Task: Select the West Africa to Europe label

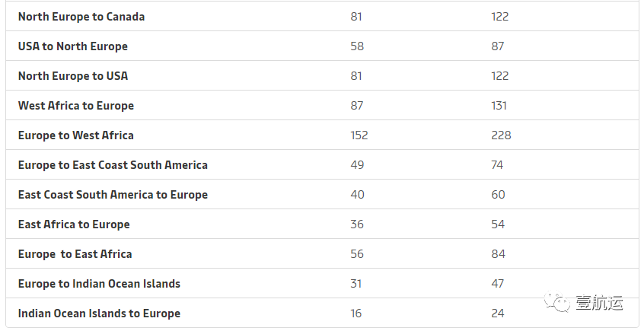Action: pyautogui.click(x=76, y=106)
